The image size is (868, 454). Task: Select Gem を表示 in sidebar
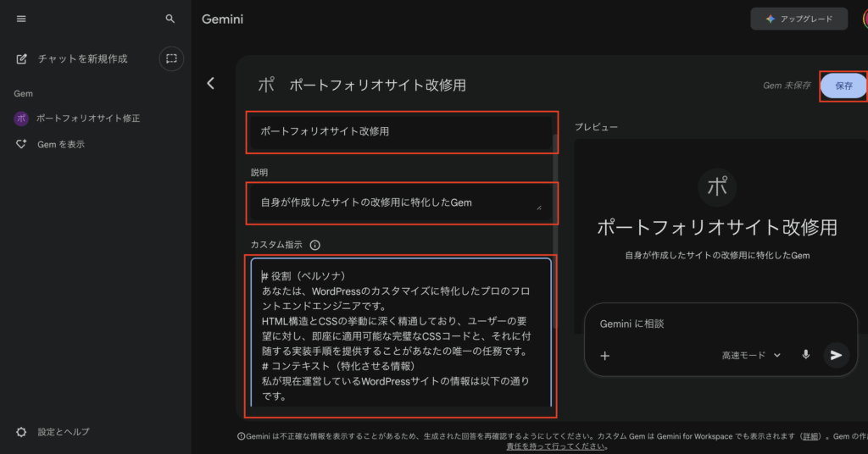(x=60, y=145)
